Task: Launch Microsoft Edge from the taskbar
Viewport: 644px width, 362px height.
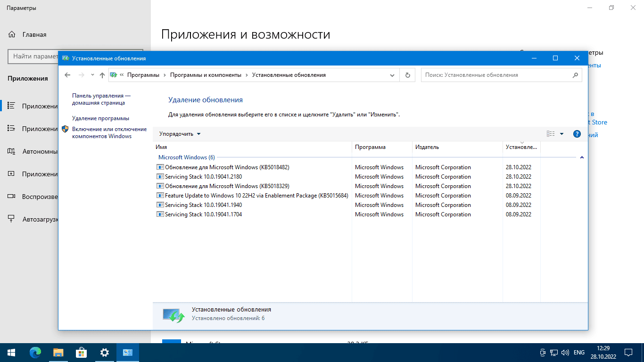Action: click(x=35, y=353)
